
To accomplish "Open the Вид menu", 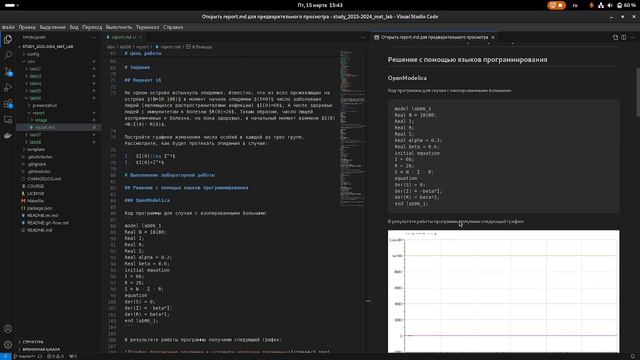I will pyautogui.click(x=74, y=27).
